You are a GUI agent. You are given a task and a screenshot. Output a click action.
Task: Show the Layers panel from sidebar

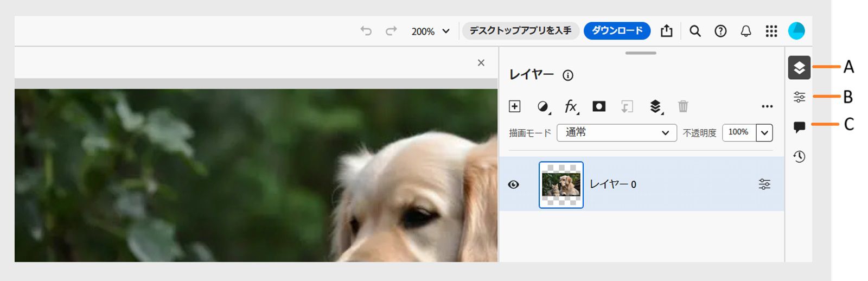(799, 68)
